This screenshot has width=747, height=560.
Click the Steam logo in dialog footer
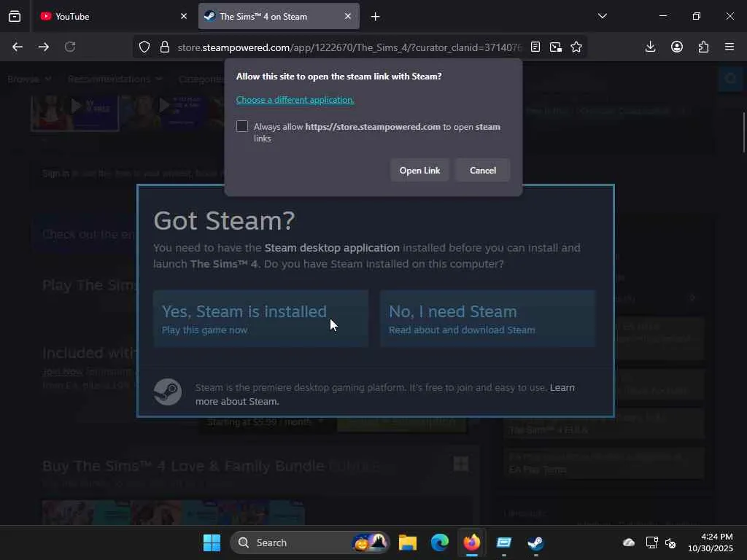point(168,392)
